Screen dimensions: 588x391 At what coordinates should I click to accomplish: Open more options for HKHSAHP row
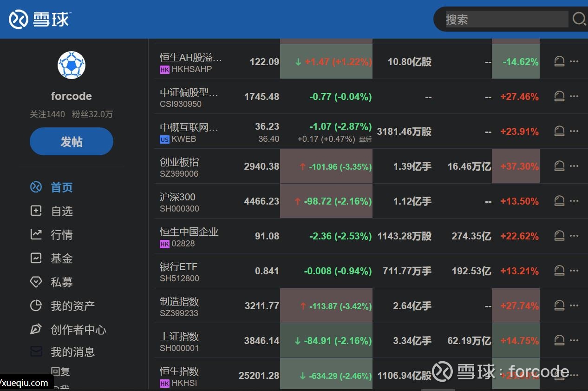574,61
